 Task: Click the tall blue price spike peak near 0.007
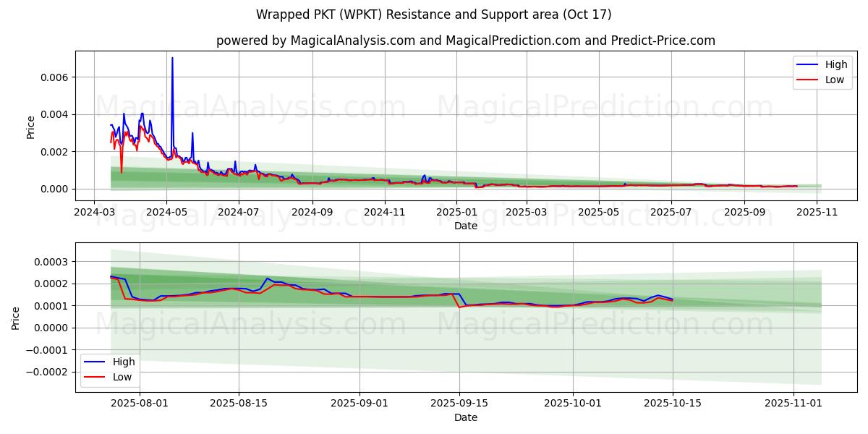click(x=172, y=58)
